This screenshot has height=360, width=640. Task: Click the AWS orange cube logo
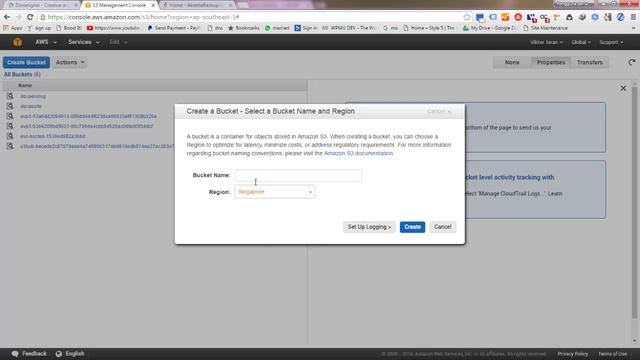pyautogui.click(x=17, y=42)
